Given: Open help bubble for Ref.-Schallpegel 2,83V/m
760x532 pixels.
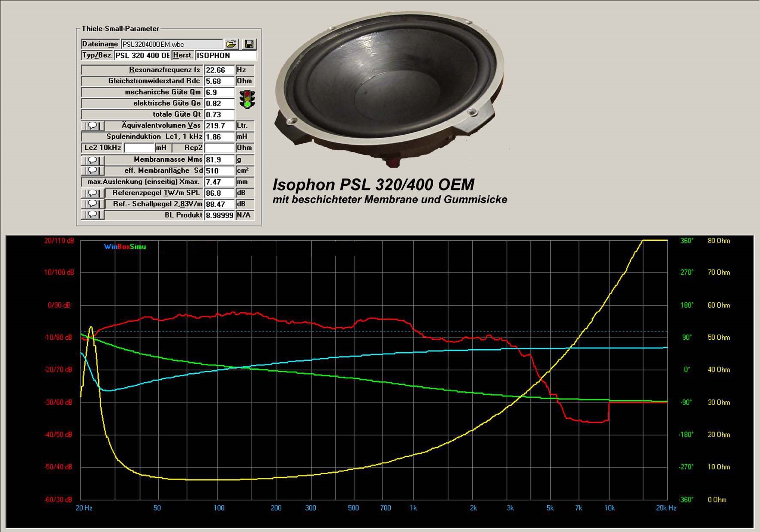Looking at the screenshot, I should [x=93, y=204].
